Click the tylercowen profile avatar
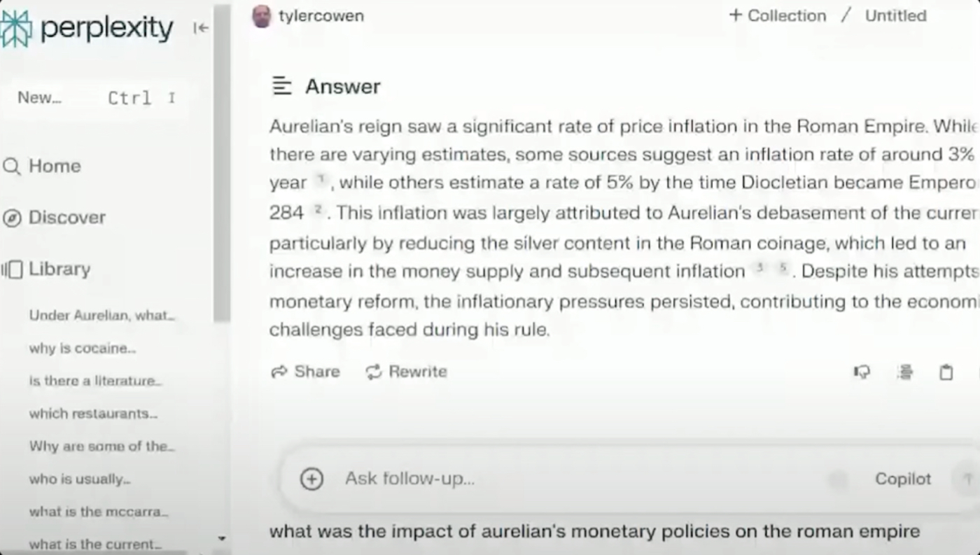 coord(262,16)
